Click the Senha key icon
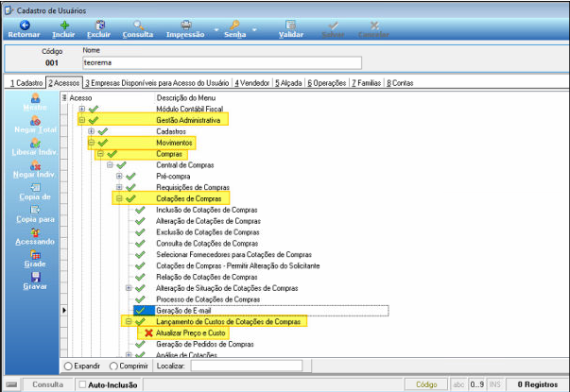Image resolution: width=570 pixels, height=392 pixels. [234, 26]
